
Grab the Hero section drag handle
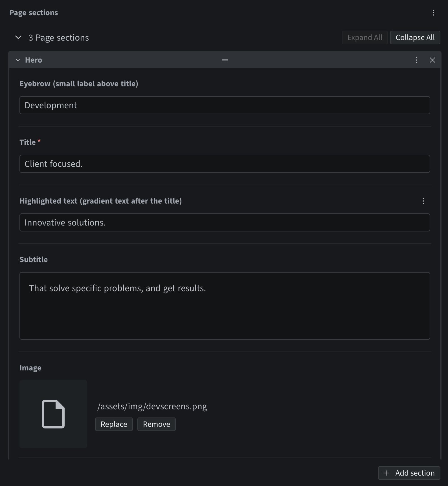[225, 60]
